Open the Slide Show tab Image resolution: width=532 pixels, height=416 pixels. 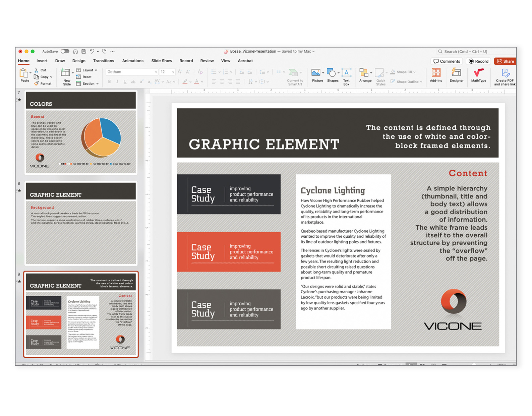[162, 61]
